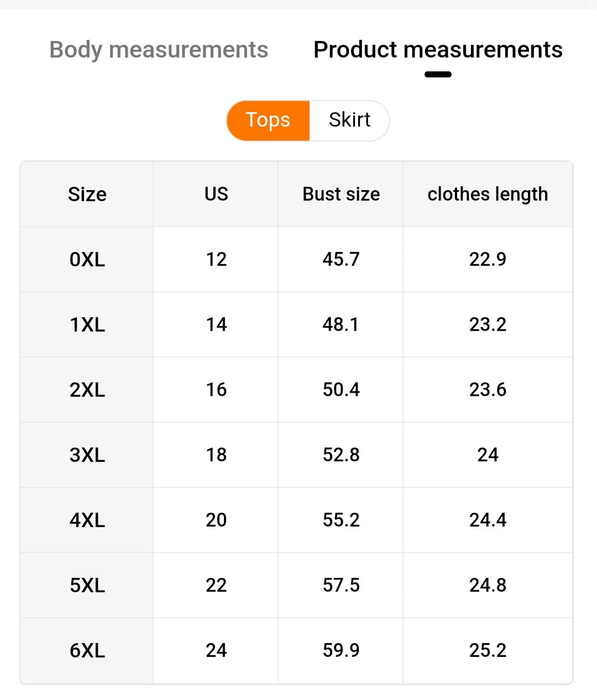Toggle to Tops measurements

click(268, 120)
